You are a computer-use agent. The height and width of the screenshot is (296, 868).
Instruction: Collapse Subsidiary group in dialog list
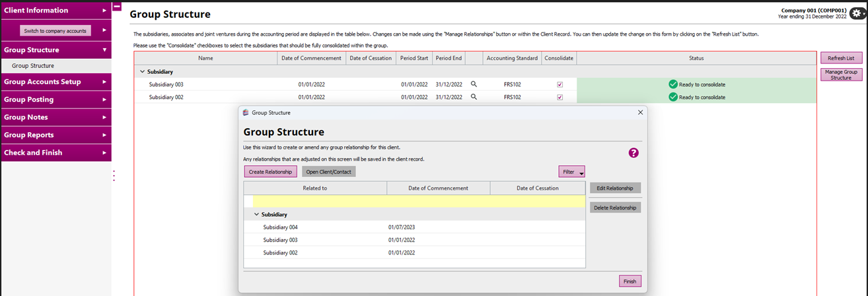pyautogui.click(x=256, y=215)
